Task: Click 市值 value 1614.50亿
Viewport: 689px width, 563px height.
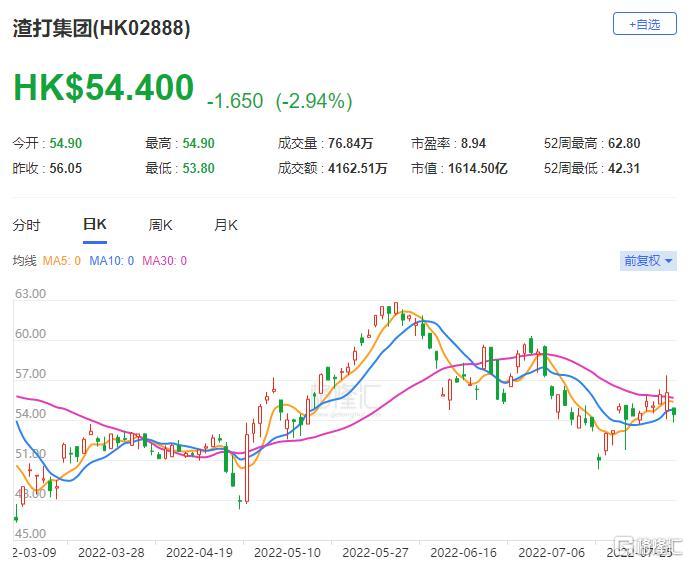Action: point(478,168)
